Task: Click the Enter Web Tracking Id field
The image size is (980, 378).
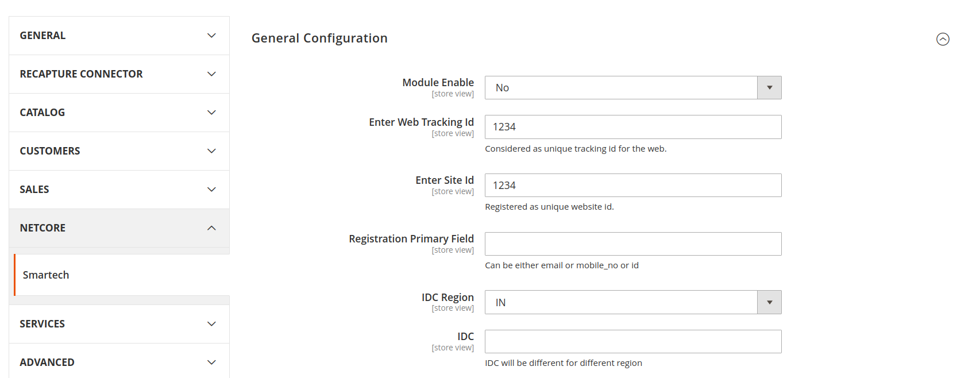Action: 632,127
